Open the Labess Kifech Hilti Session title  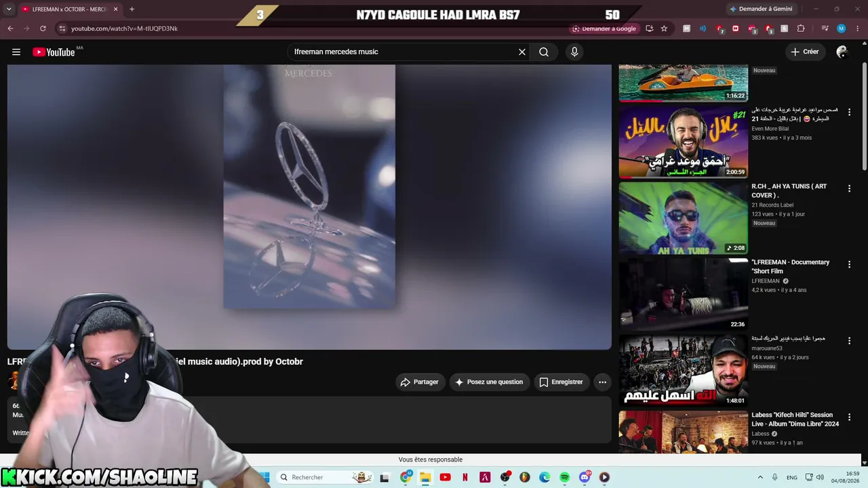pyautogui.click(x=795, y=420)
